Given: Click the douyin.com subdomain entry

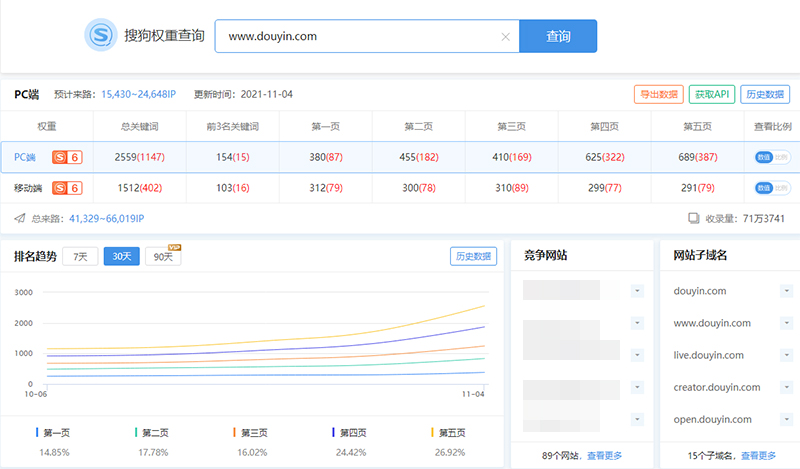Looking at the screenshot, I should coord(699,291).
